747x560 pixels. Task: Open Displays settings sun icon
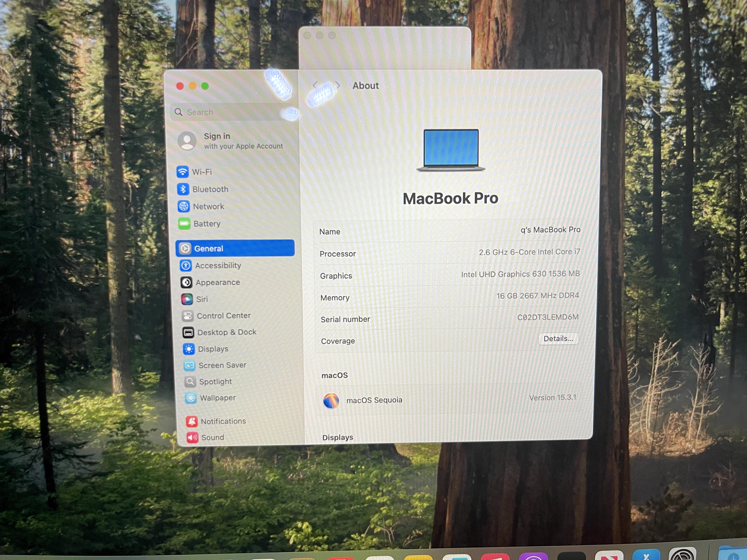point(189,349)
